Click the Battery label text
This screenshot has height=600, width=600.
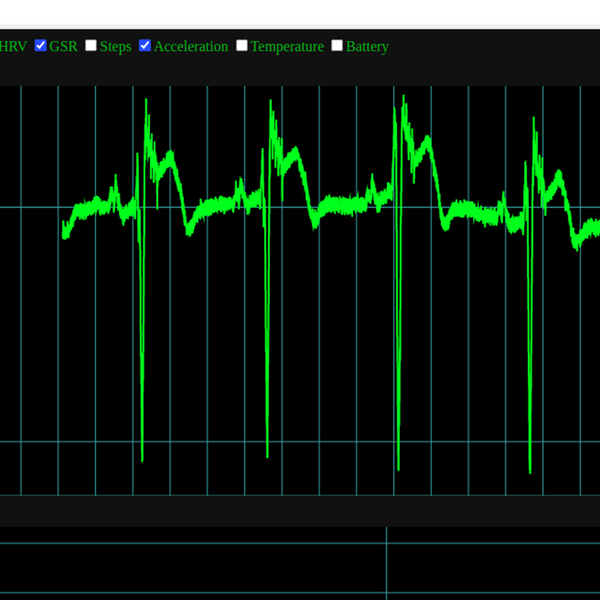367,46
